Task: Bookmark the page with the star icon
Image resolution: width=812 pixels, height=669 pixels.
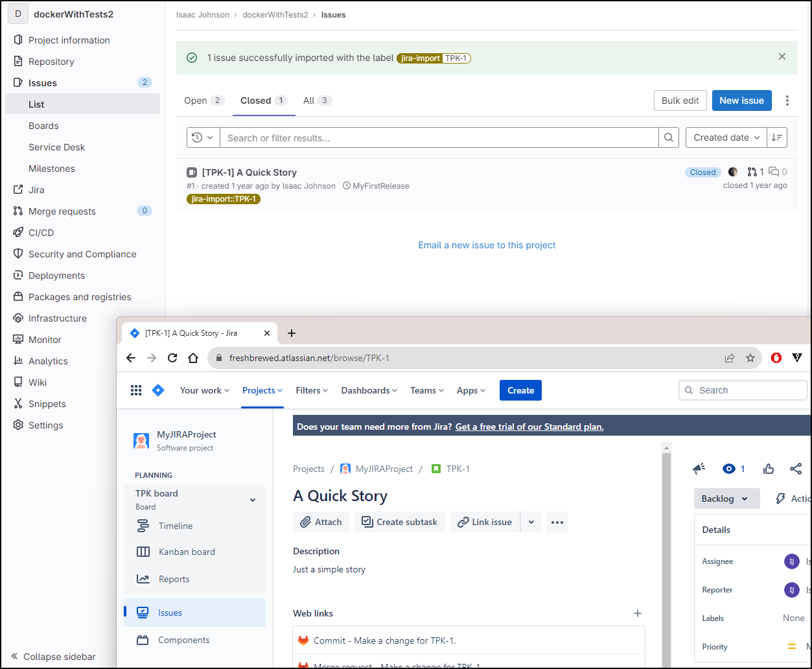Action: coord(750,358)
